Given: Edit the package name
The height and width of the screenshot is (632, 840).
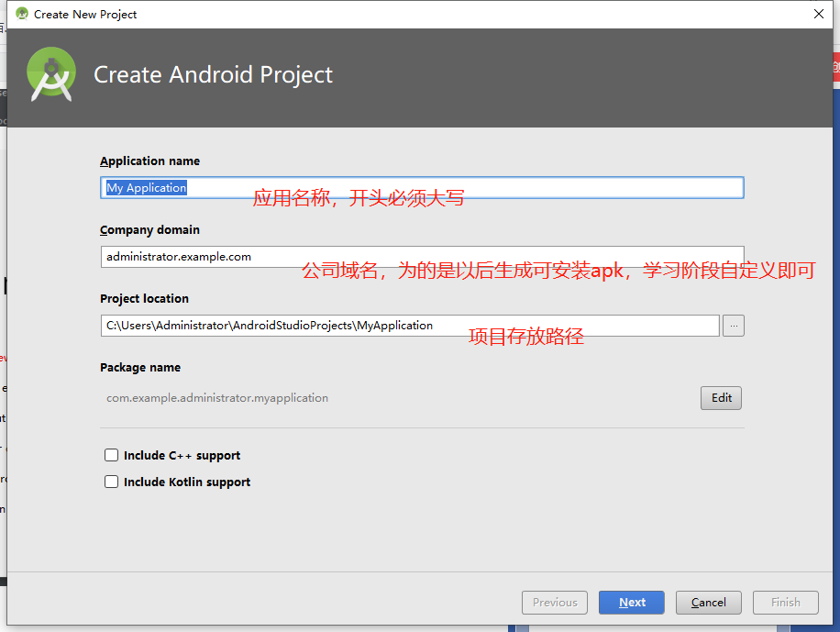Looking at the screenshot, I should 721,398.
